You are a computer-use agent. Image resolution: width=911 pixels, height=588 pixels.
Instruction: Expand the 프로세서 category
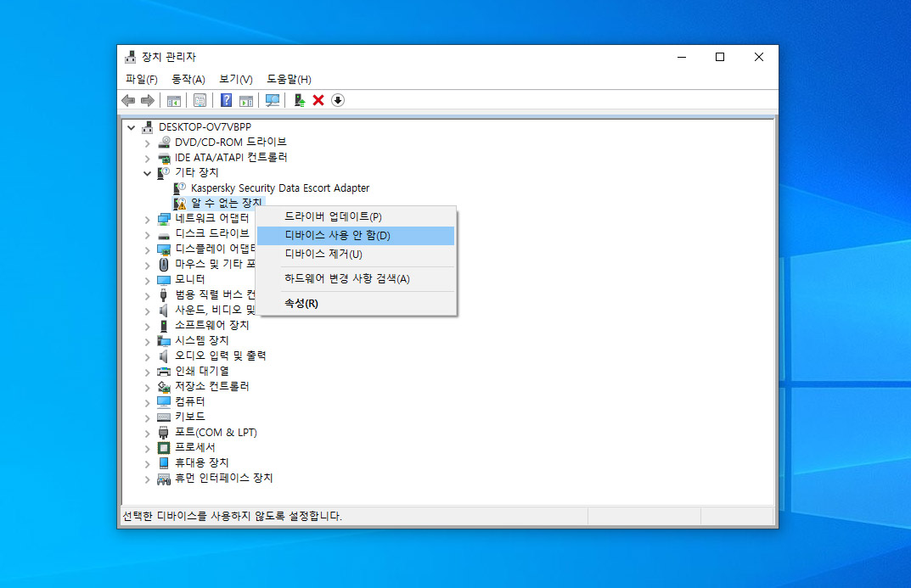(148, 448)
